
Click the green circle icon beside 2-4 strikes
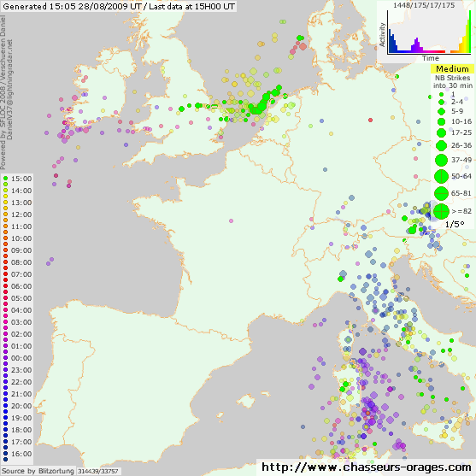point(442,102)
